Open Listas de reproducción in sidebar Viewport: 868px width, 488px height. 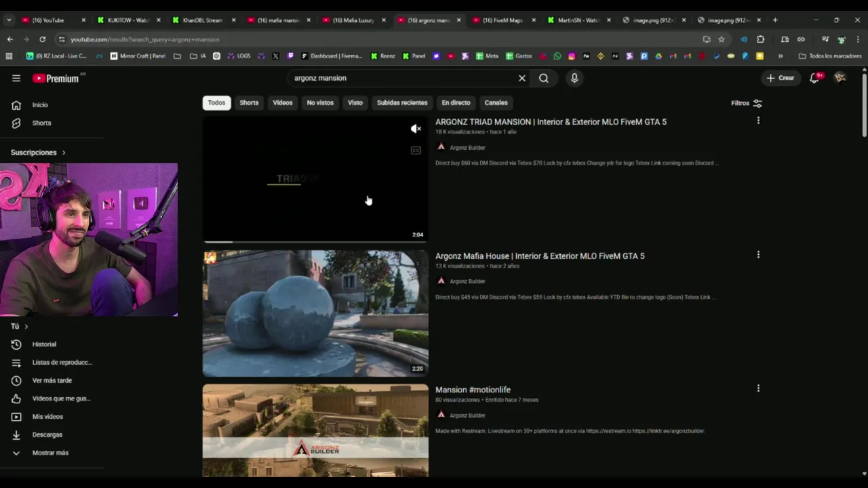pos(52,363)
